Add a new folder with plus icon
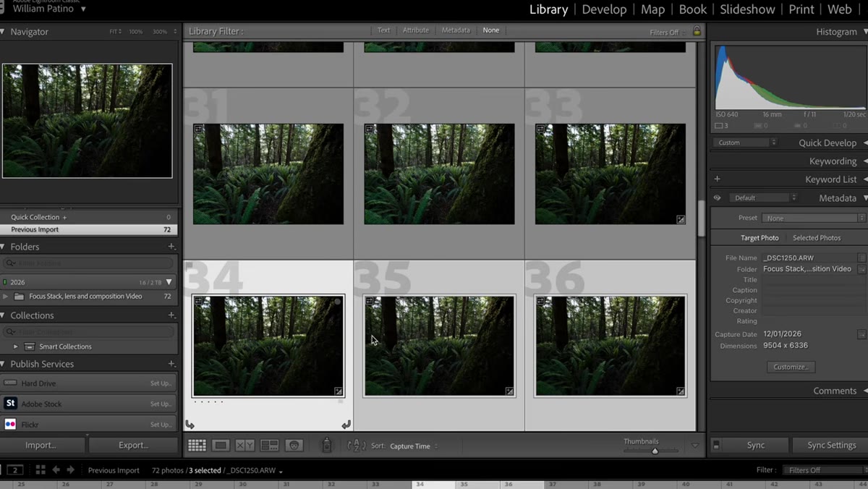 (171, 247)
